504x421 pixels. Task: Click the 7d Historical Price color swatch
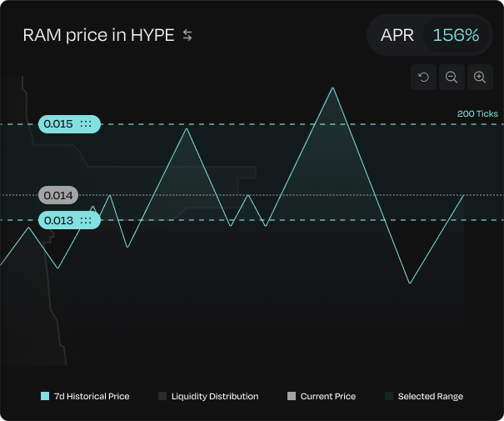pyautogui.click(x=45, y=396)
